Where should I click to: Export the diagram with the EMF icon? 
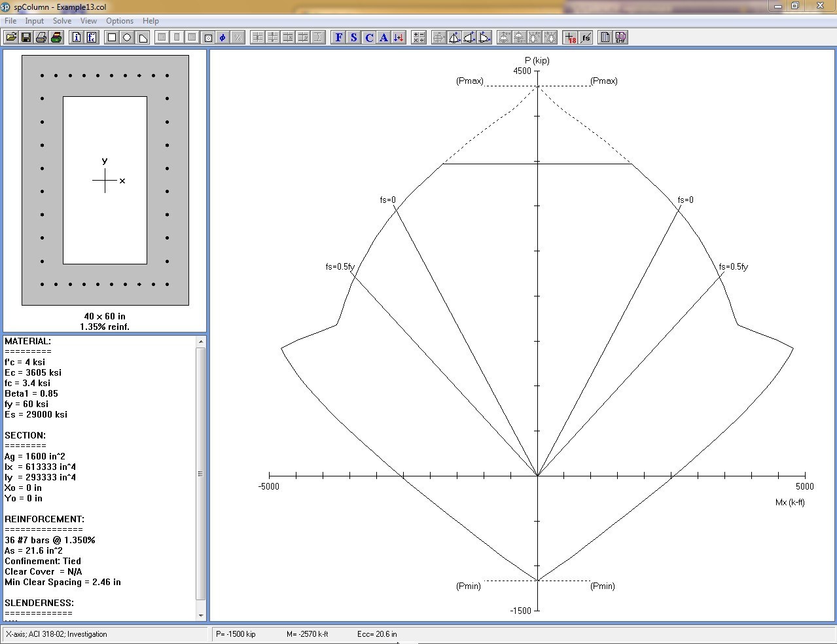point(620,37)
